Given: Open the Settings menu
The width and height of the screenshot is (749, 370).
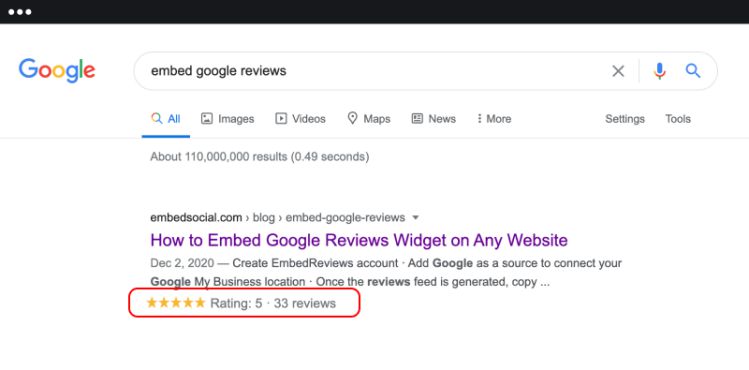Looking at the screenshot, I should tap(625, 119).
